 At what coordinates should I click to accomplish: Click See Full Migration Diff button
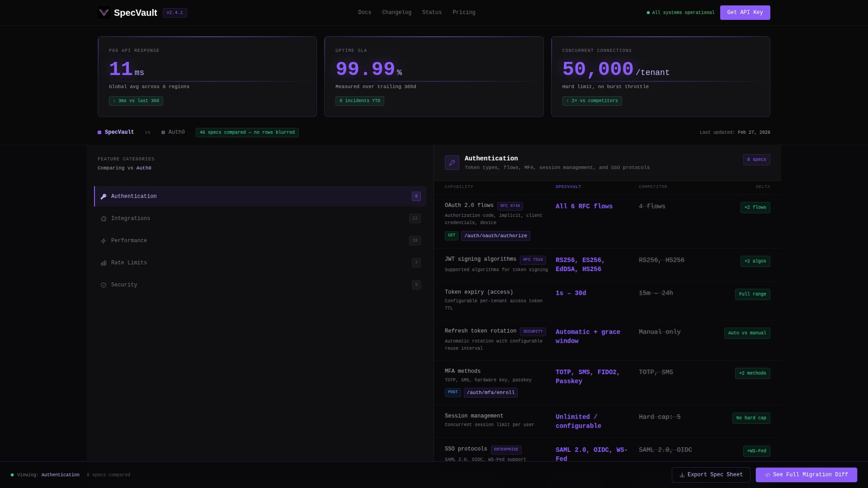[807, 475]
